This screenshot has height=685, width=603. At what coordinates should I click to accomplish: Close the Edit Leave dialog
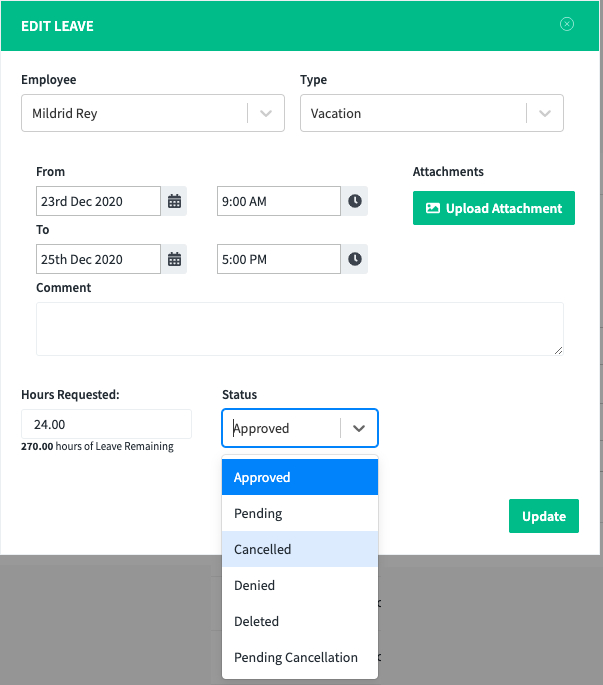567,24
